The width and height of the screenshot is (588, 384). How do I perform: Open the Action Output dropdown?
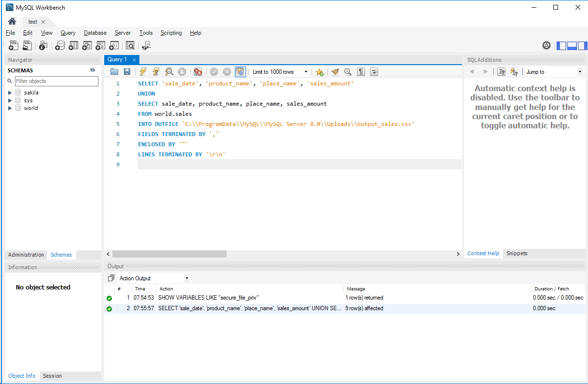point(153,278)
